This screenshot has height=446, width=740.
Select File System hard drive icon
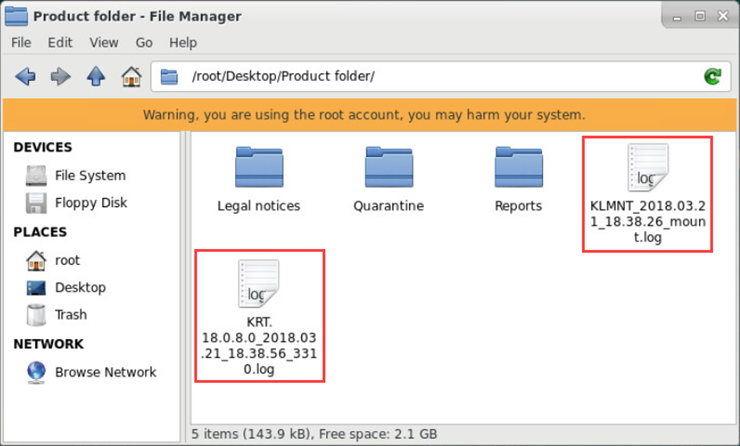click(x=36, y=176)
